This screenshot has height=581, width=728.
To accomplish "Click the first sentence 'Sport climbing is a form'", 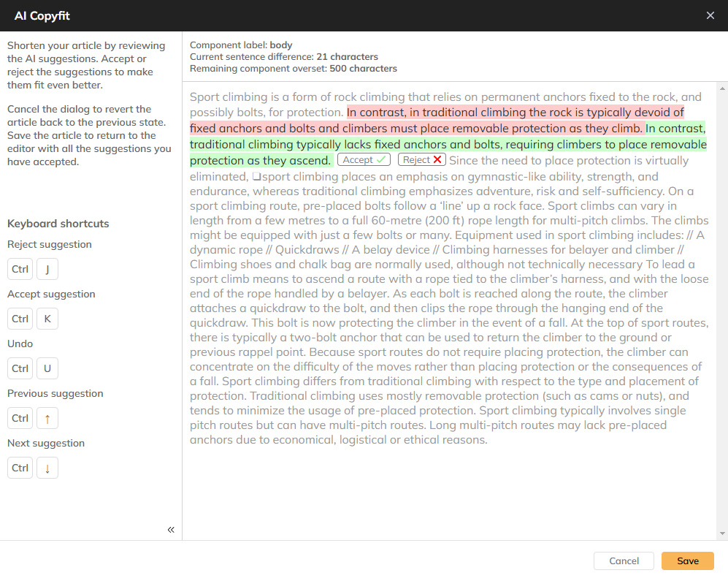I will pyautogui.click(x=445, y=105).
